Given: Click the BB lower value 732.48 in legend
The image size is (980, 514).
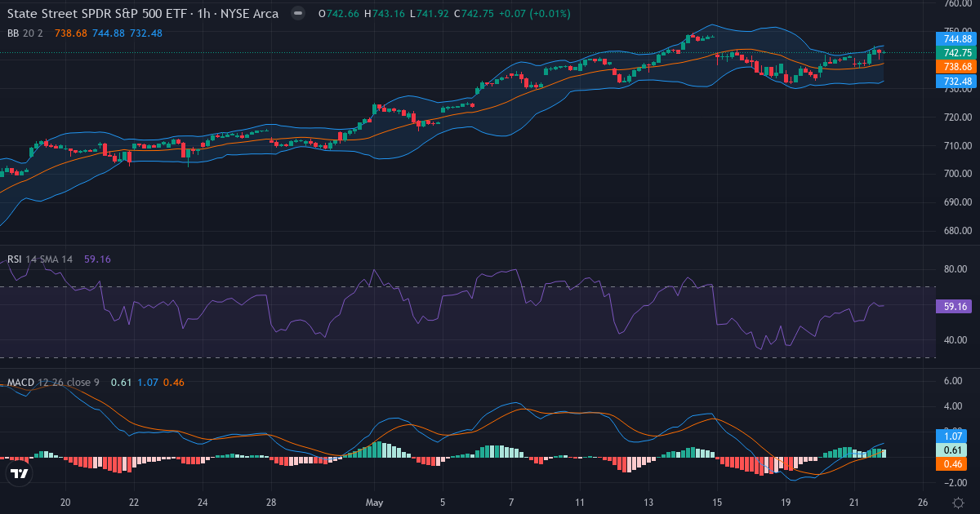Looking at the screenshot, I should click(x=145, y=33).
